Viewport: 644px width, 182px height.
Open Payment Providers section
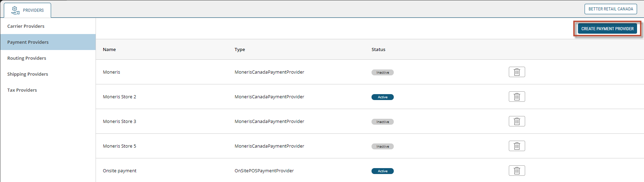click(28, 42)
